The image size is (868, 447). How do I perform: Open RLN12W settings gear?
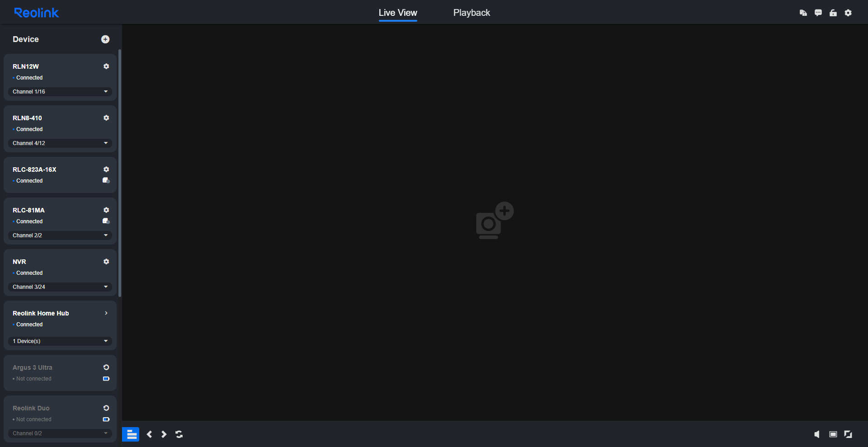tap(106, 66)
